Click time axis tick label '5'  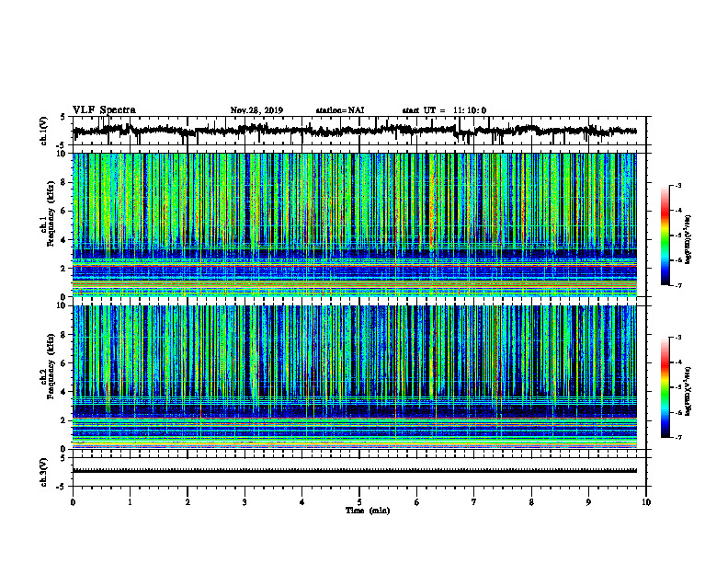(359, 502)
